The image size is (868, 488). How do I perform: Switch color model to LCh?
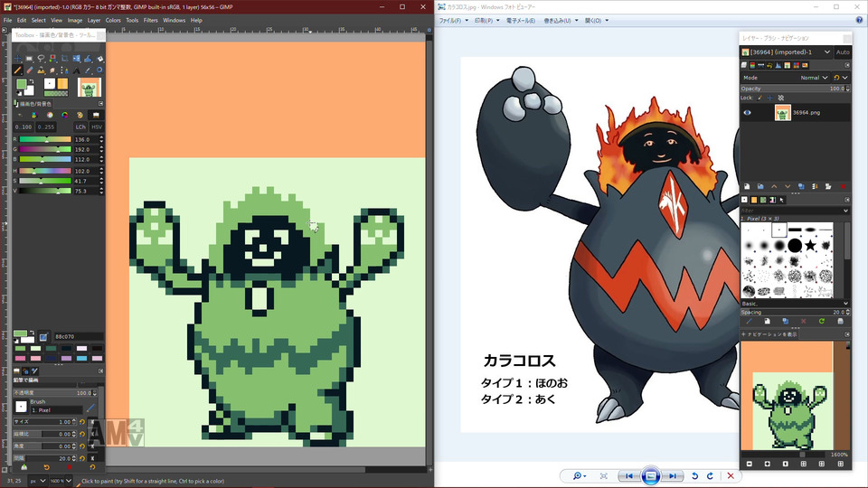(80, 127)
